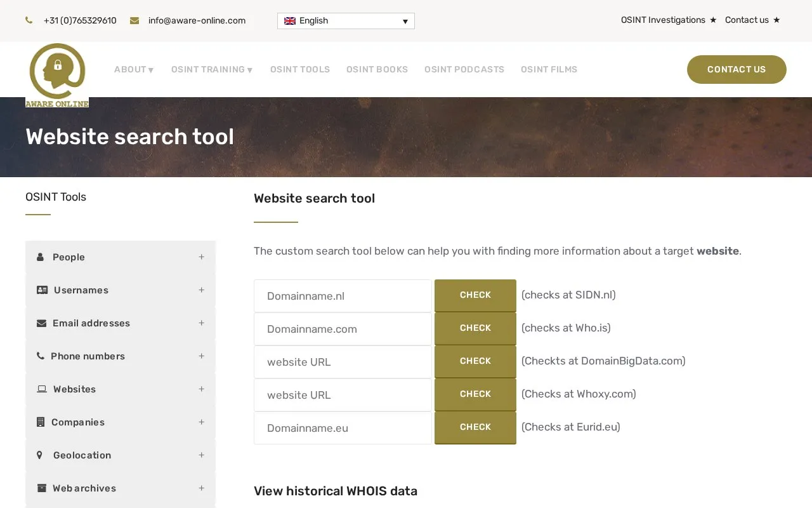Expand the Usernames section plus sign
The image size is (812, 508).
[201, 290]
